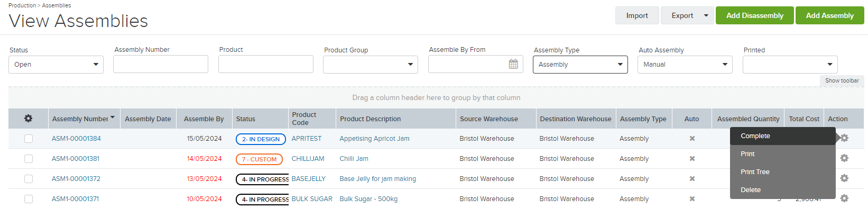The width and height of the screenshot is (868, 208).
Task: Open the Status filter dropdown
Action: click(x=56, y=65)
